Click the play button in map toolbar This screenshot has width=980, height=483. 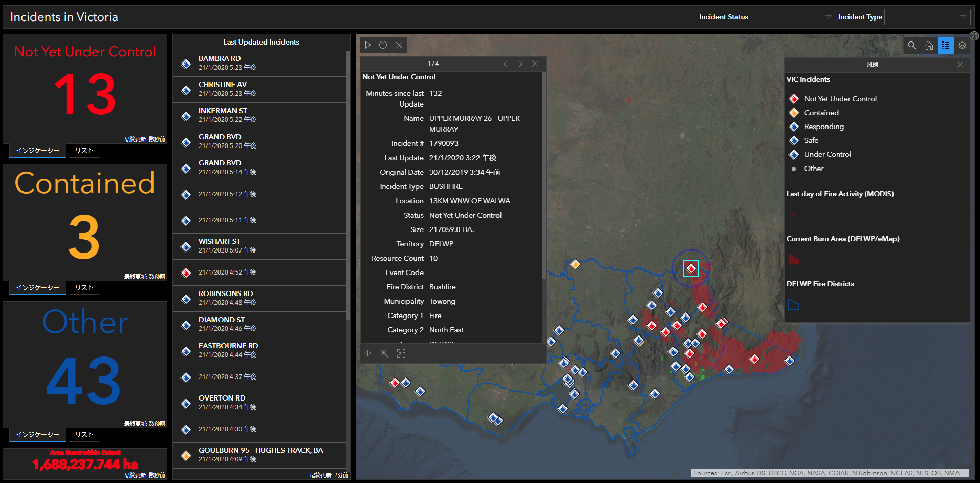pyautogui.click(x=367, y=45)
